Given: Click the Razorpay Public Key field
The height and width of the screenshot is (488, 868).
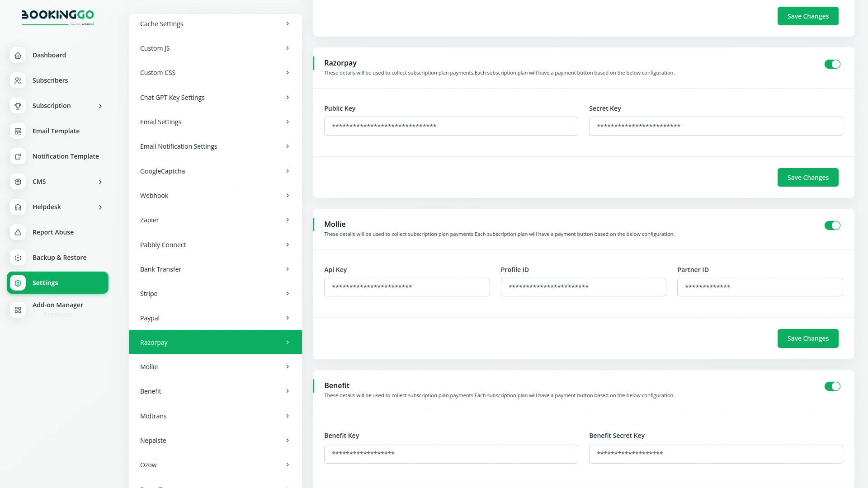Looking at the screenshot, I should [451, 126].
